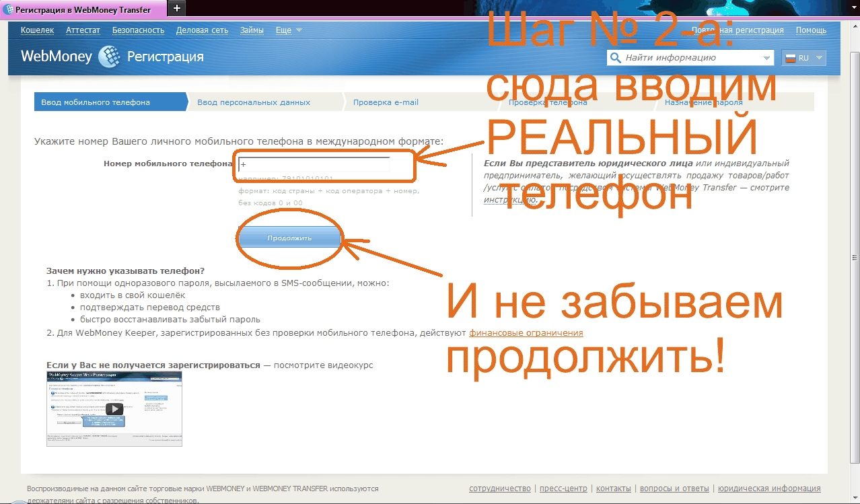The height and width of the screenshot is (504, 860).
Task: Play the registration video course
Action: [x=114, y=408]
